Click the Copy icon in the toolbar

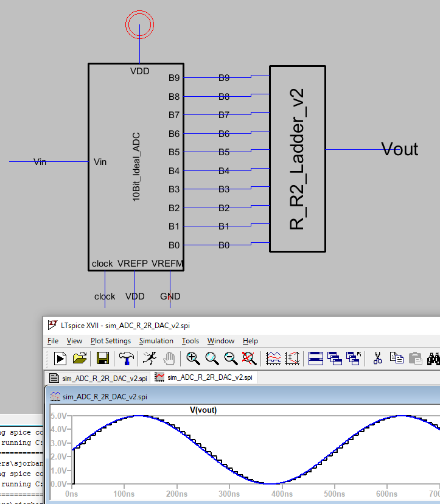click(396, 358)
